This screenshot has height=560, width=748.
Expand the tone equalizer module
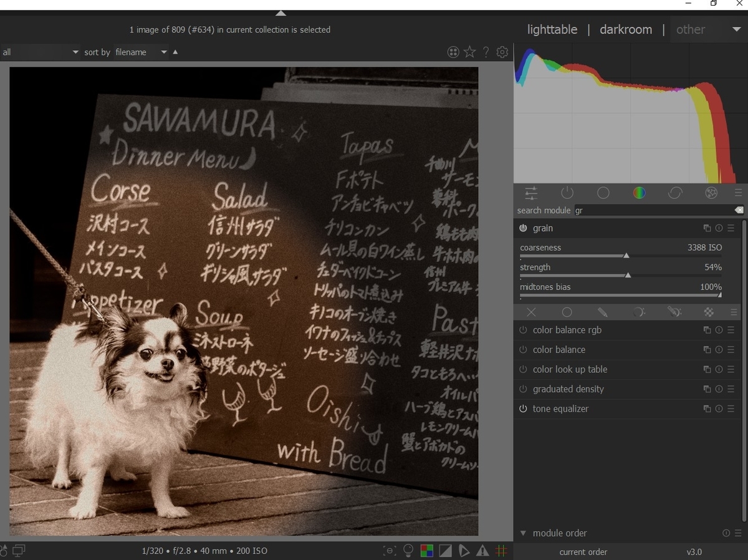[x=560, y=409]
